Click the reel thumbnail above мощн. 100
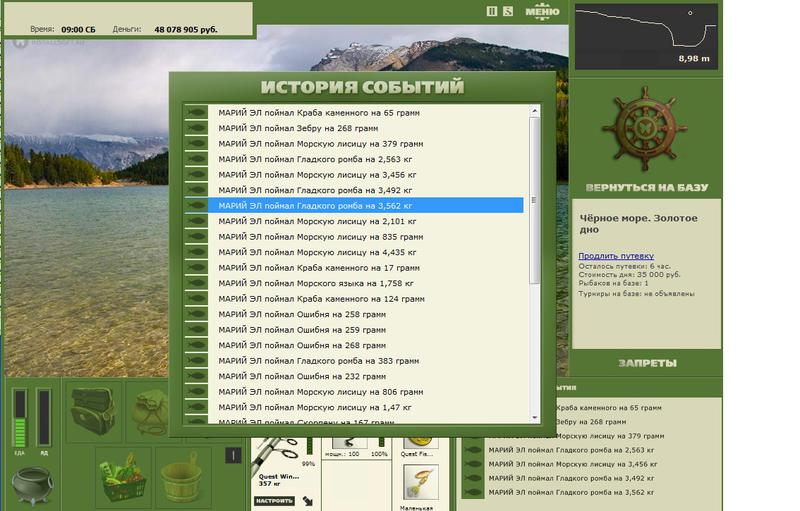The width and height of the screenshot is (800, 511). [x=349, y=442]
